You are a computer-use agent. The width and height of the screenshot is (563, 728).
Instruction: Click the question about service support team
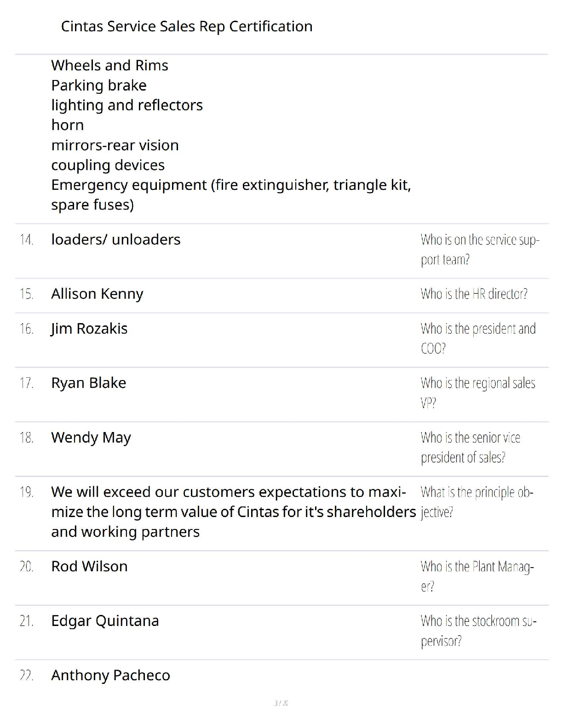(480, 250)
